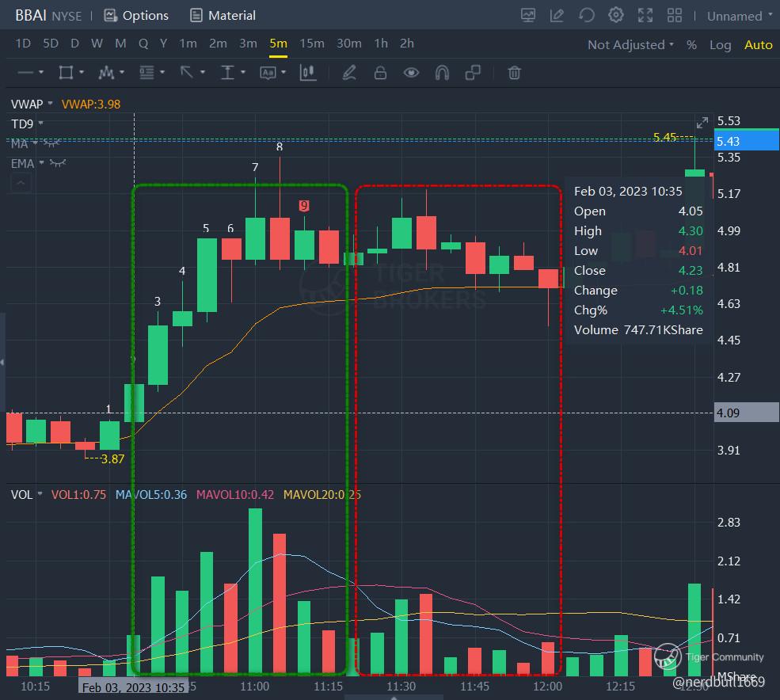Viewport: 780px width, 700px height.
Task: Expand the wave pattern tool options arrow
Action: tap(121, 73)
